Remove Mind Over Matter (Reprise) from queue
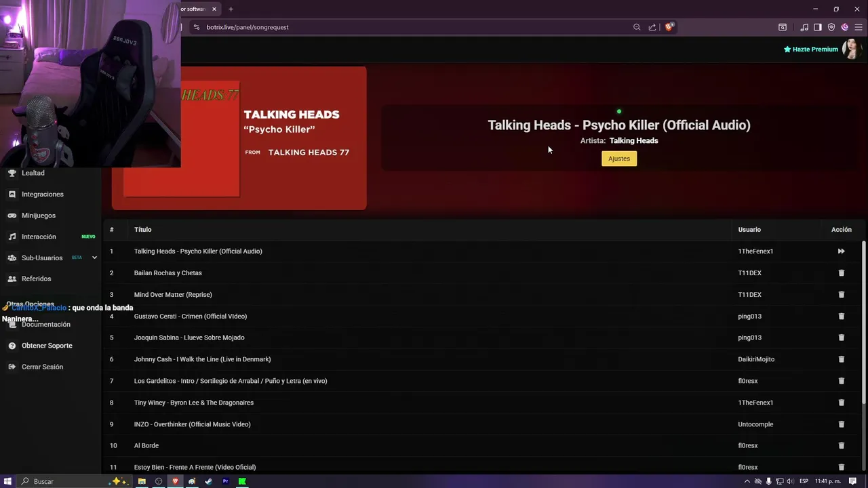The image size is (868, 488). pos(842,295)
